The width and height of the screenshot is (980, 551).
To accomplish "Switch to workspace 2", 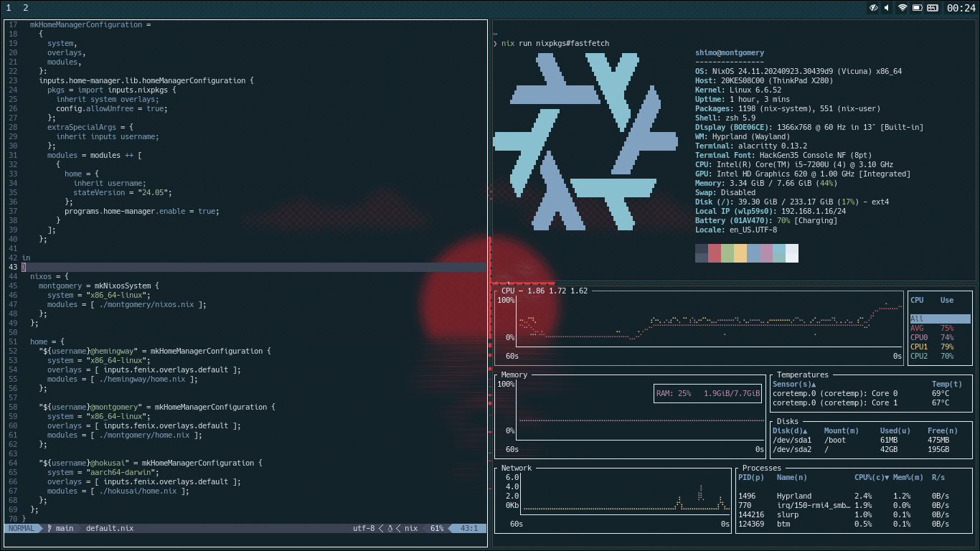I will (x=26, y=8).
